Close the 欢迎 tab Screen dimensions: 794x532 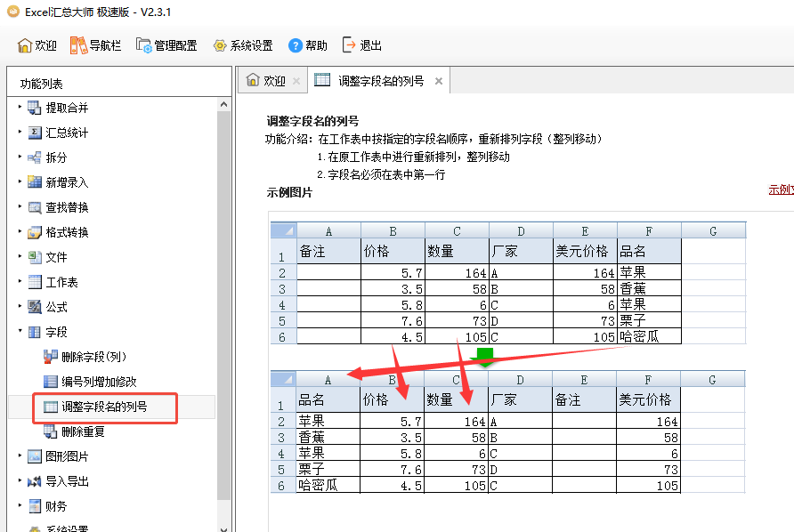coord(296,81)
